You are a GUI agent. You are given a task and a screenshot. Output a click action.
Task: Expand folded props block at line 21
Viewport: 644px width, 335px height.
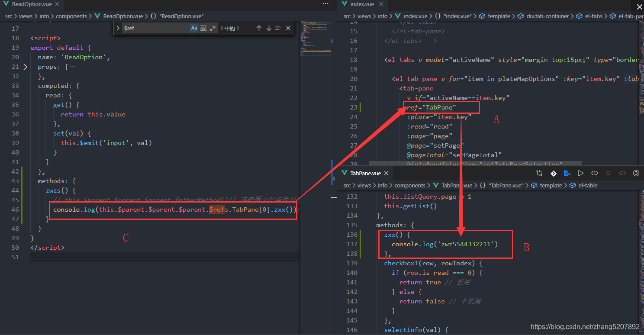pos(25,67)
